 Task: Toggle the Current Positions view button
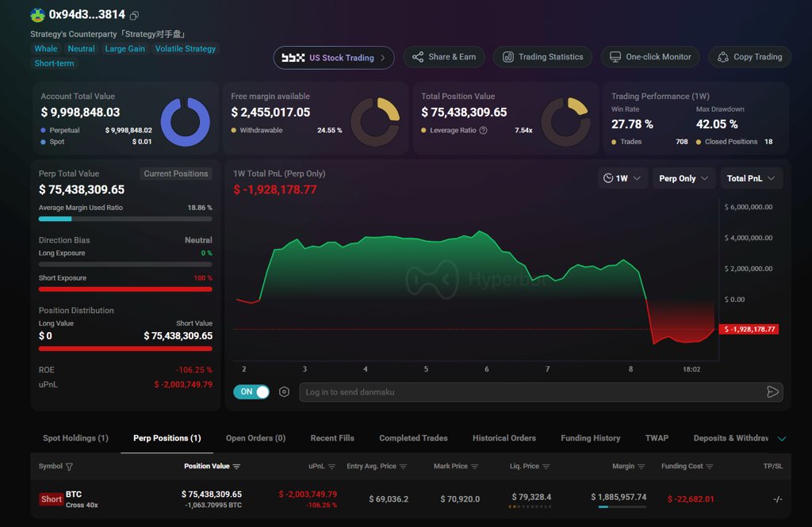coord(175,174)
